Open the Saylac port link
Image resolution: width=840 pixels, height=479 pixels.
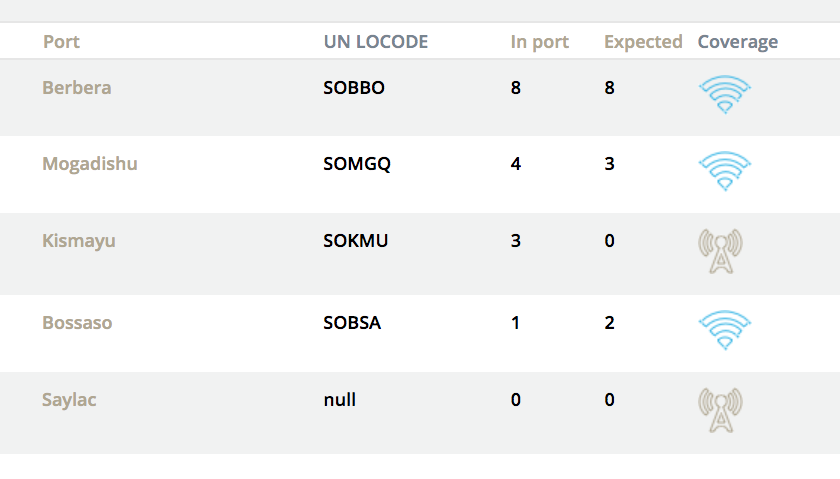tap(69, 400)
